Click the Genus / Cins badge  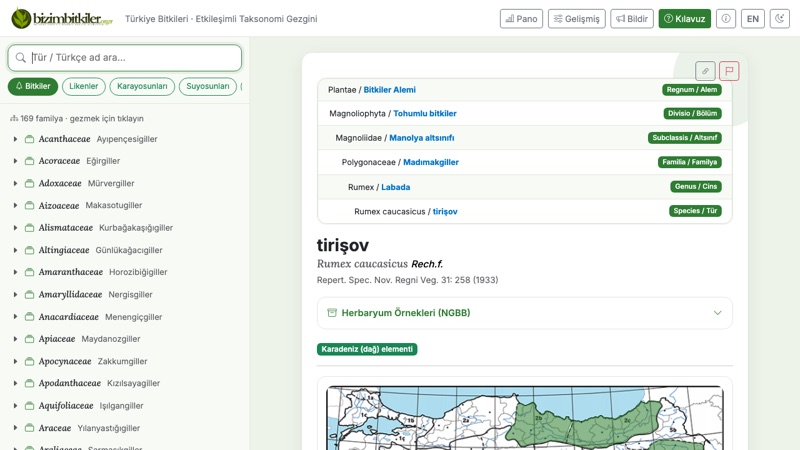(x=696, y=187)
